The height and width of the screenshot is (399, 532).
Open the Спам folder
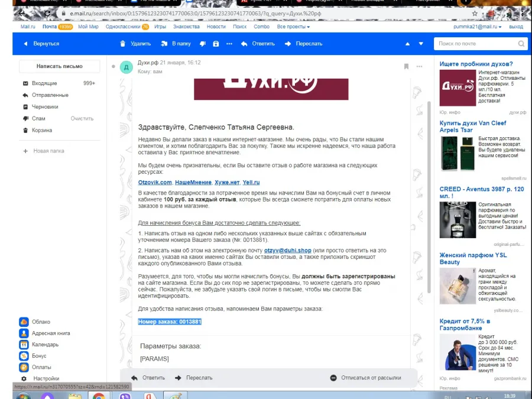click(38, 118)
